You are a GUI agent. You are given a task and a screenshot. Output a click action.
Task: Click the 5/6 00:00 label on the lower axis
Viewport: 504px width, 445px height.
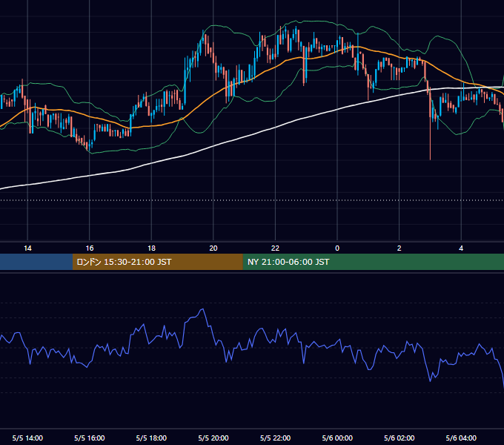(x=337, y=438)
